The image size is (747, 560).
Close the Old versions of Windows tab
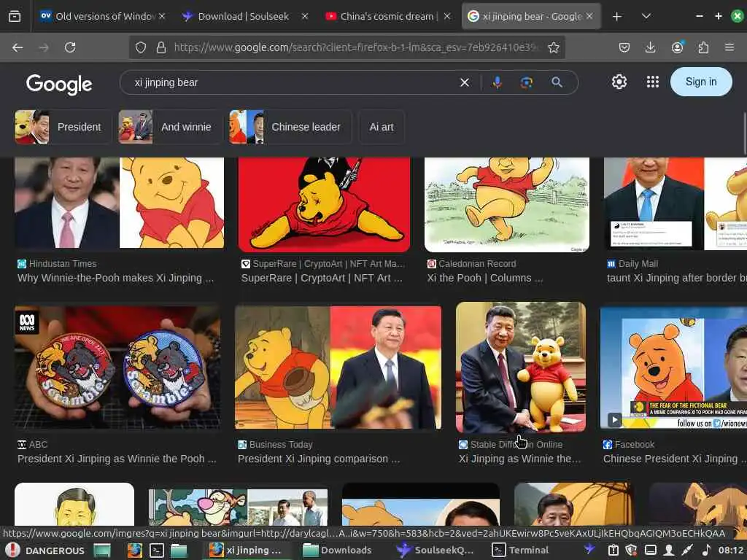tap(162, 16)
